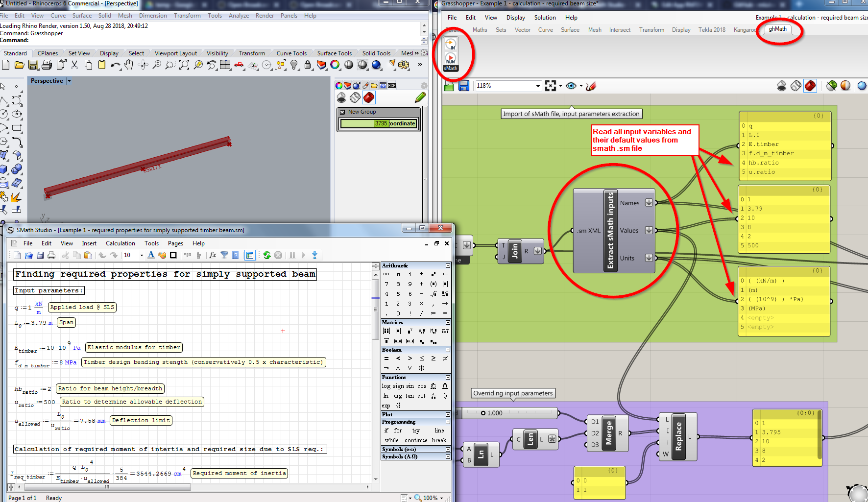The width and height of the screenshot is (868, 502).
Task: Click Rhino Options gear icon in toolbar
Action: click(x=404, y=65)
